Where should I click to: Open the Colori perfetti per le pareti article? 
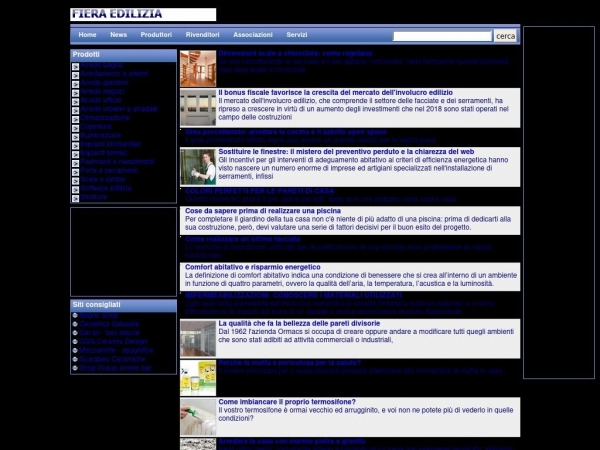coord(260,191)
